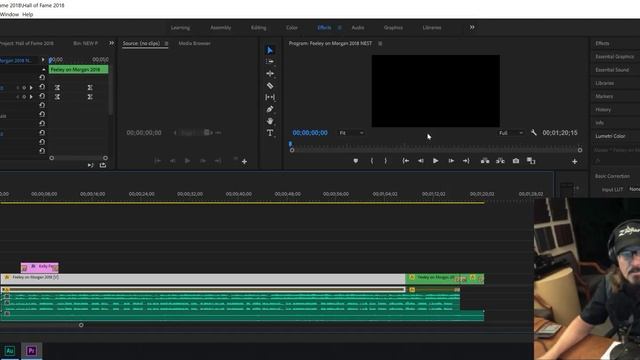Screen dimensions: 640x360
Task: Select the Razor tool
Action: 270,86
